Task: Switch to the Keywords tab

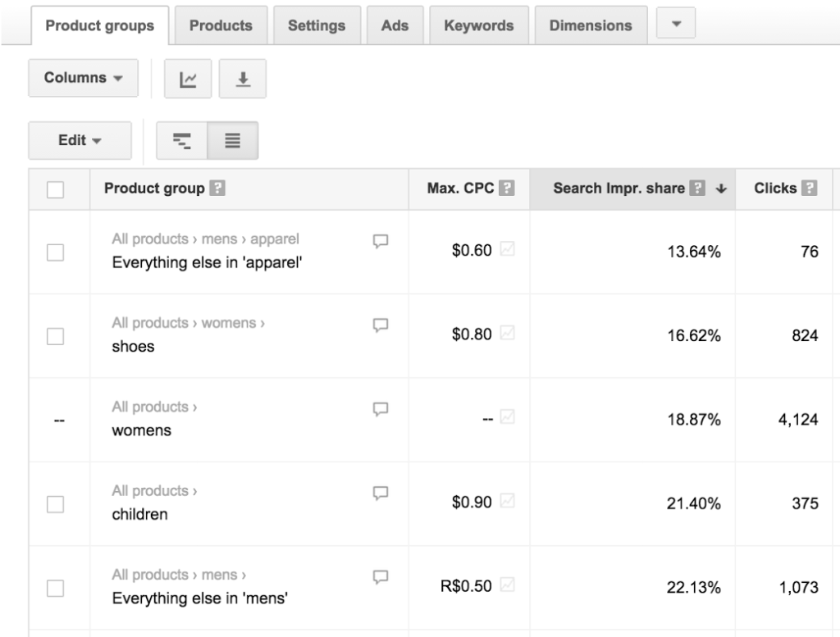Action: tap(478, 25)
